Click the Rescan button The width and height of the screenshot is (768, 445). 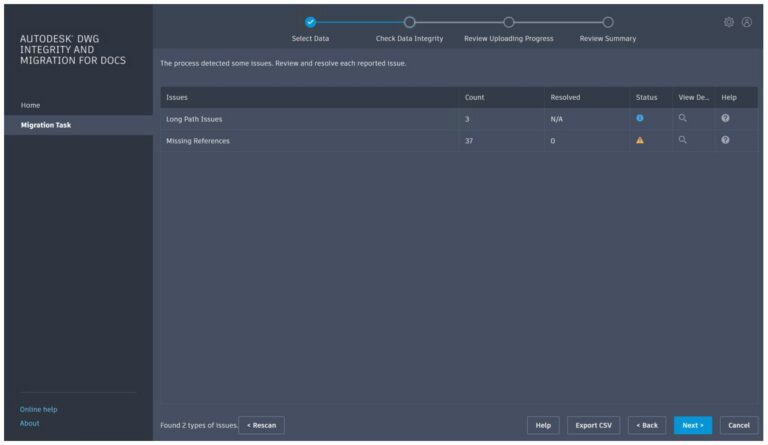pos(261,425)
